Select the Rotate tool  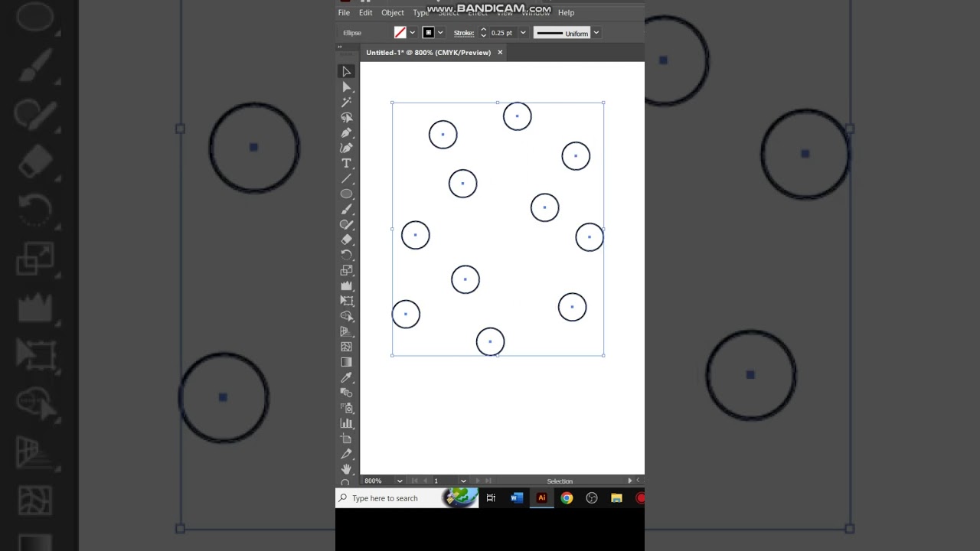click(x=346, y=255)
